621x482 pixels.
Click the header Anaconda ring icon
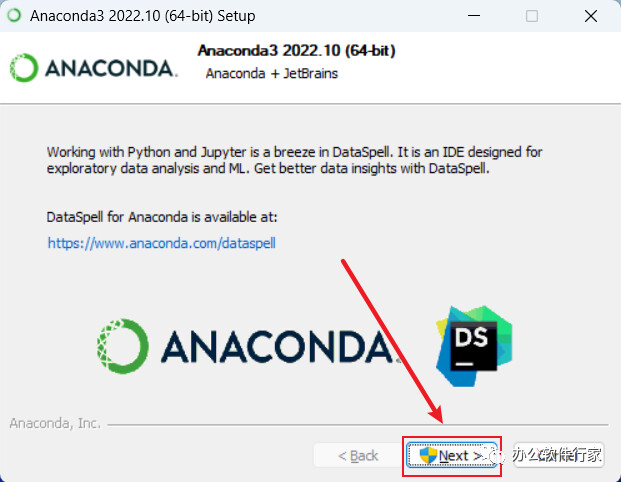[24, 68]
